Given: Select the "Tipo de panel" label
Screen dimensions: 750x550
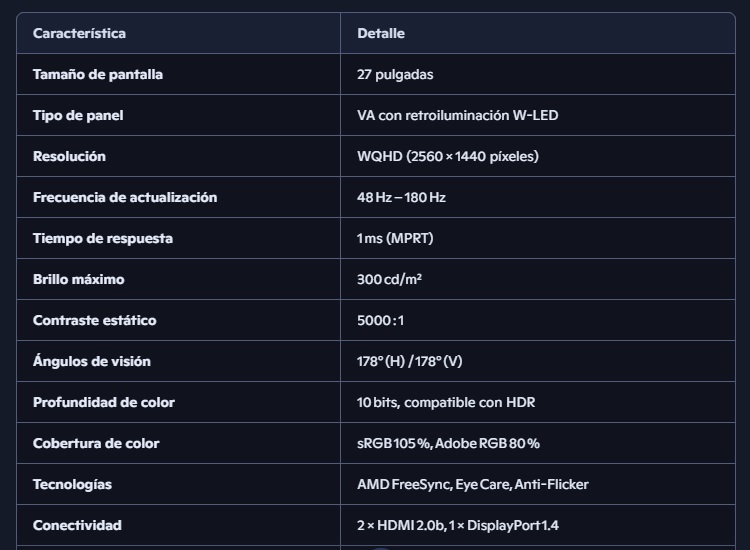Looking at the screenshot, I should (x=78, y=115).
